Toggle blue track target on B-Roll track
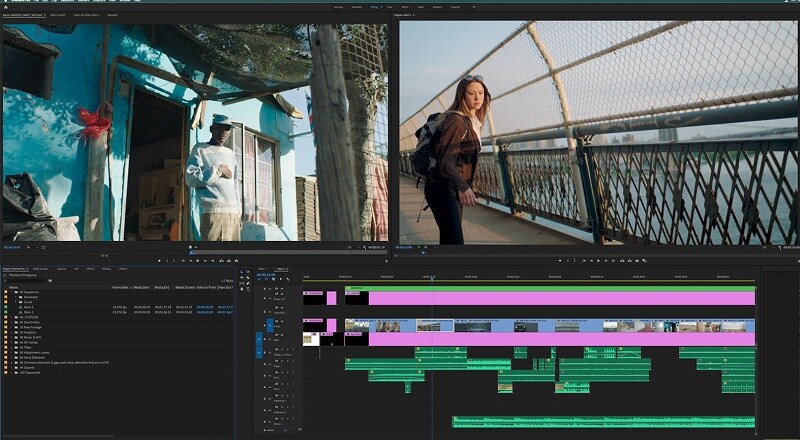This screenshot has height=440, width=800. point(270,326)
